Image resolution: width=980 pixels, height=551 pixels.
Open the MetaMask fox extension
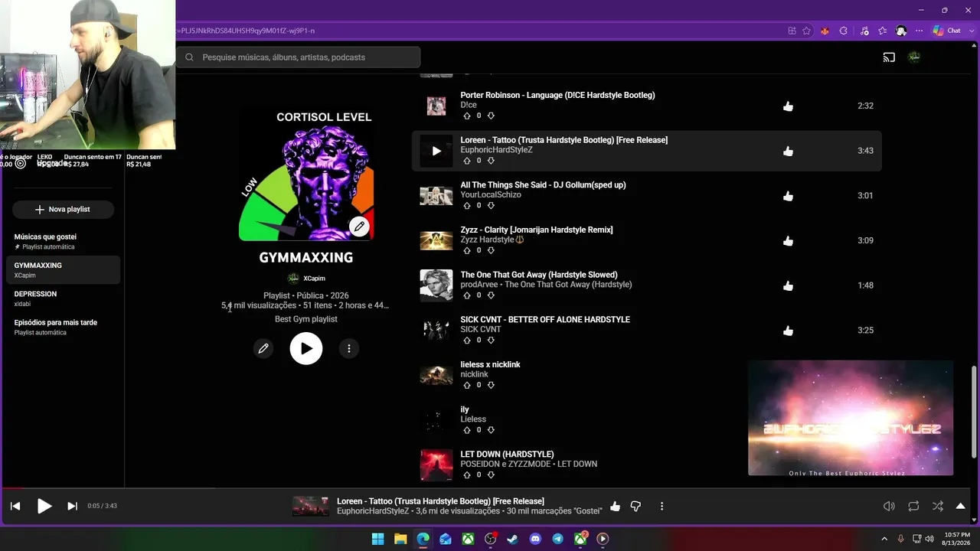[x=825, y=31]
